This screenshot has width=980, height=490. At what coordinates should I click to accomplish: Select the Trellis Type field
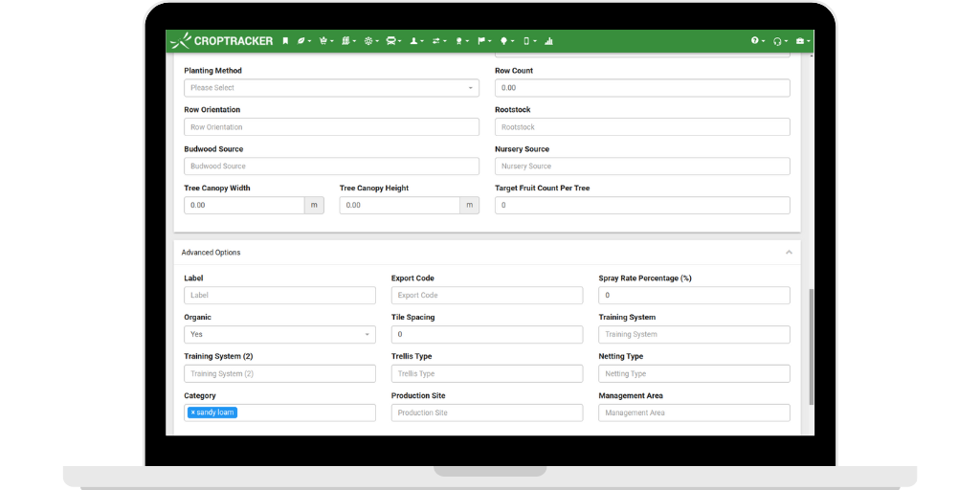coord(486,374)
